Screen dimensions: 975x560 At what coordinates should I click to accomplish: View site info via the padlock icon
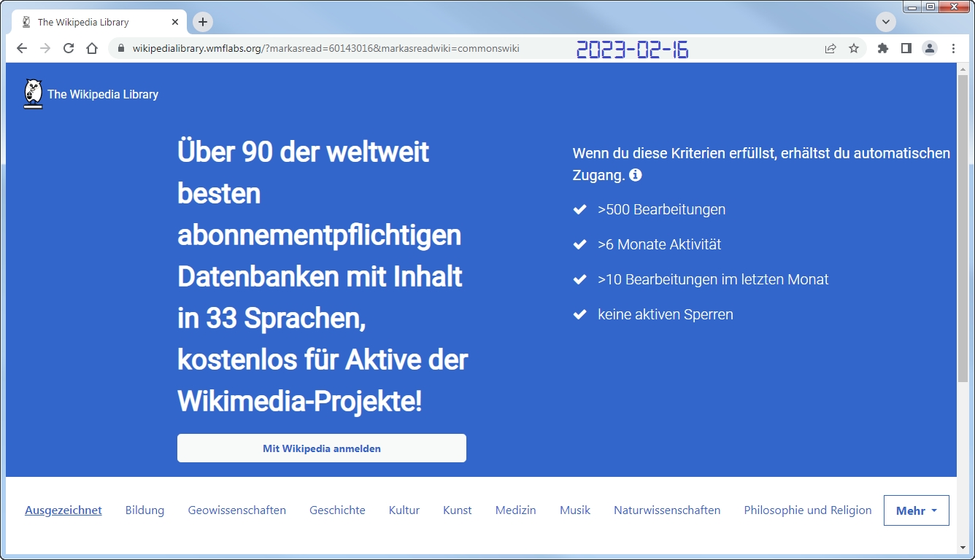(121, 48)
